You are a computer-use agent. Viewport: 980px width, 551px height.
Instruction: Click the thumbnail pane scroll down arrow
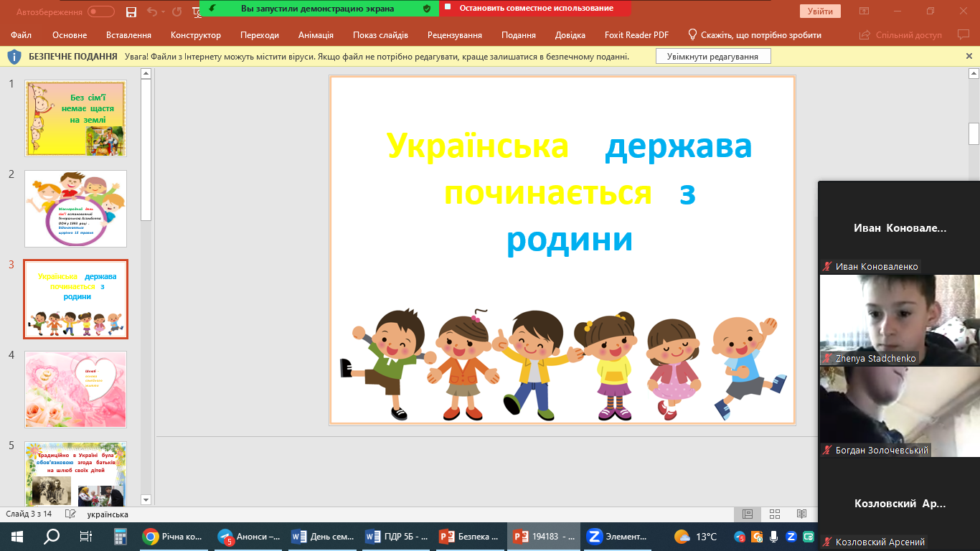(x=146, y=499)
